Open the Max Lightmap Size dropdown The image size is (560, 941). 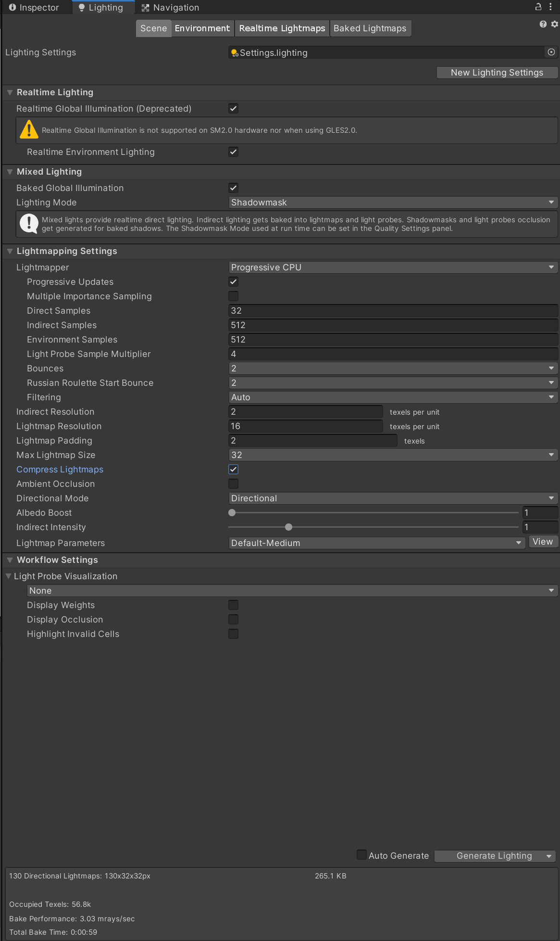pos(393,455)
